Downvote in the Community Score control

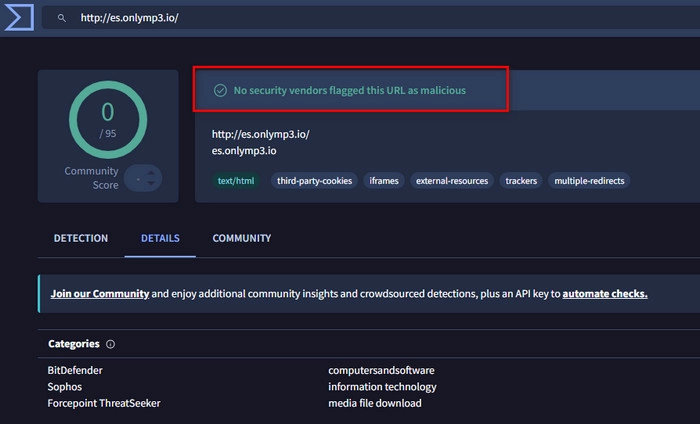point(151,183)
